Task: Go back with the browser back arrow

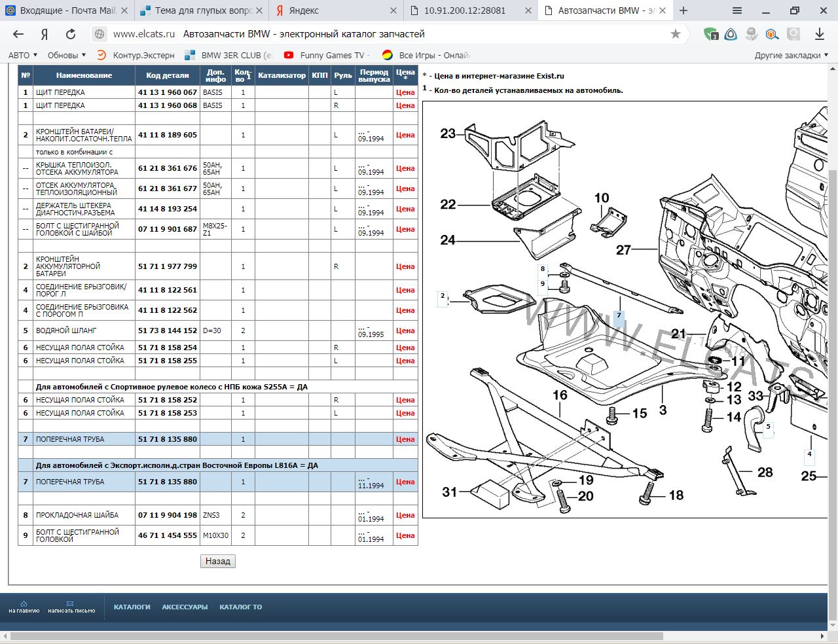Action: pos(18,34)
